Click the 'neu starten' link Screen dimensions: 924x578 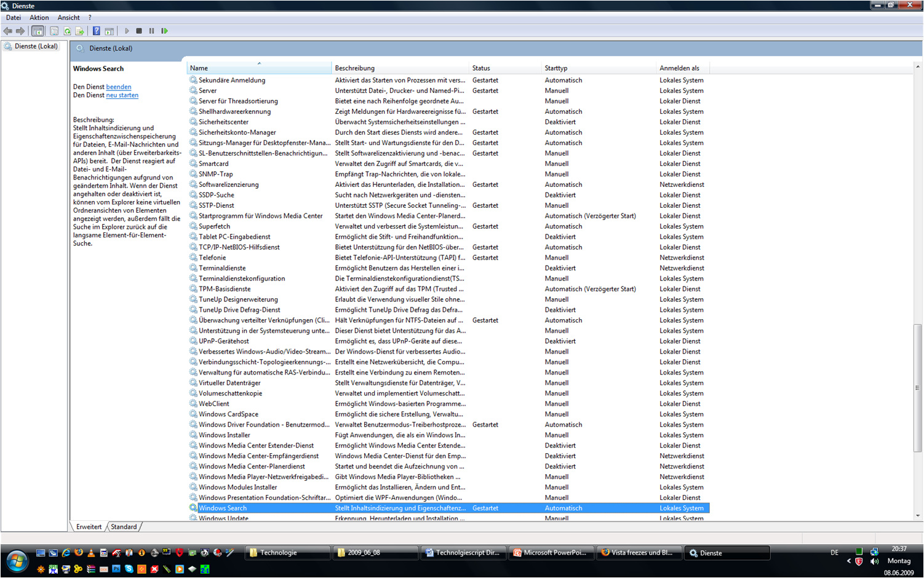point(122,95)
